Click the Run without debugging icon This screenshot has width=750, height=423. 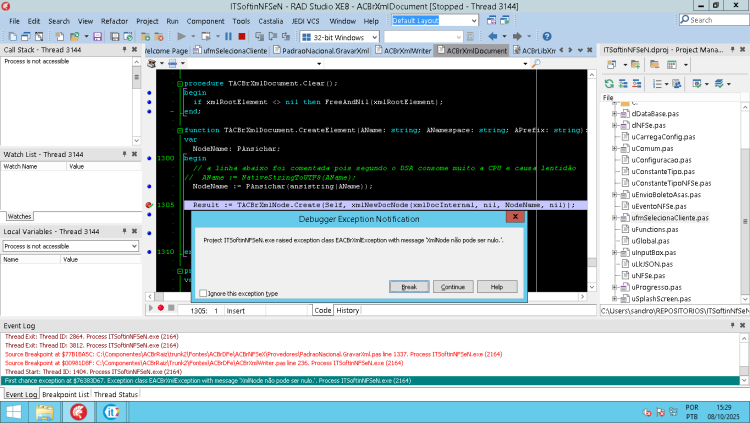click(x=206, y=36)
